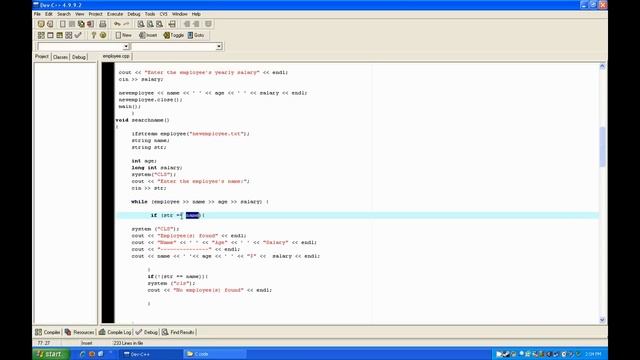Image resolution: width=640 pixels, height=360 pixels.
Task: Click the Compile and Run icon
Action: (x=60, y=35)
